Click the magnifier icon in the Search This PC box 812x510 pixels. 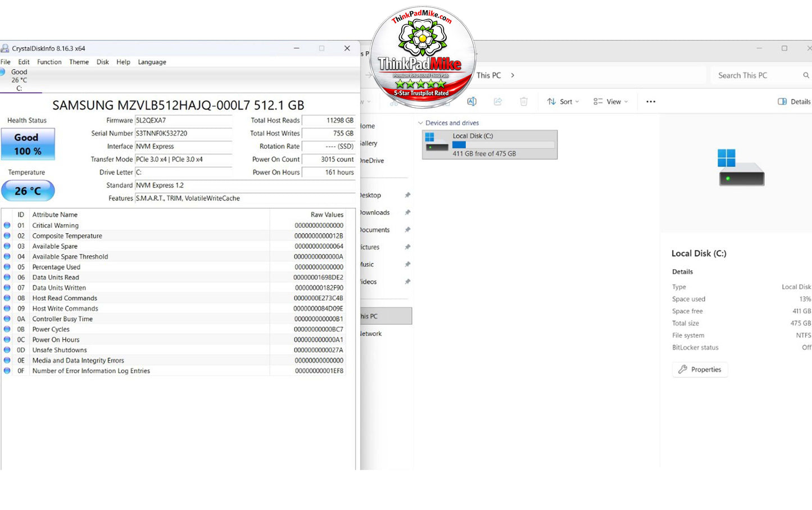tap(806, 75)
